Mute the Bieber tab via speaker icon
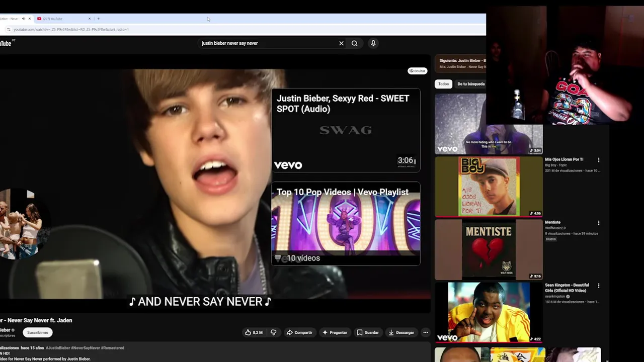The image size is (644, 362). coord(23,19)
